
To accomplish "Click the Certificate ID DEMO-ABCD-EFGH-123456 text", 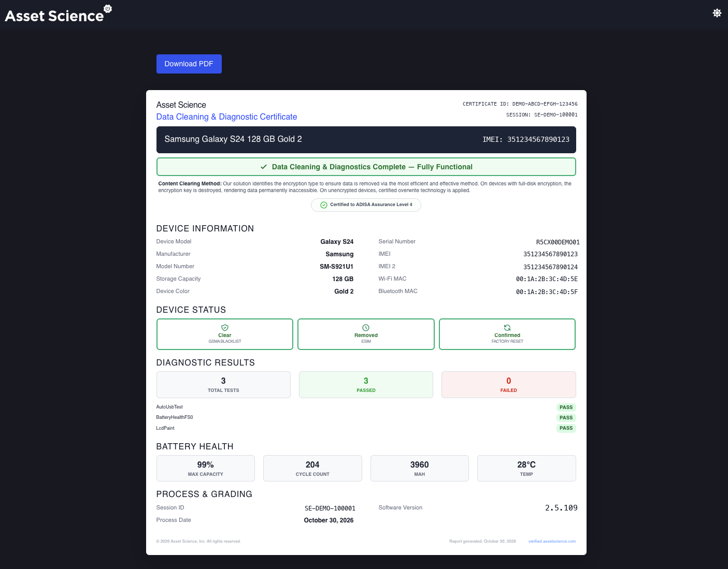I will tap(520, 104).
